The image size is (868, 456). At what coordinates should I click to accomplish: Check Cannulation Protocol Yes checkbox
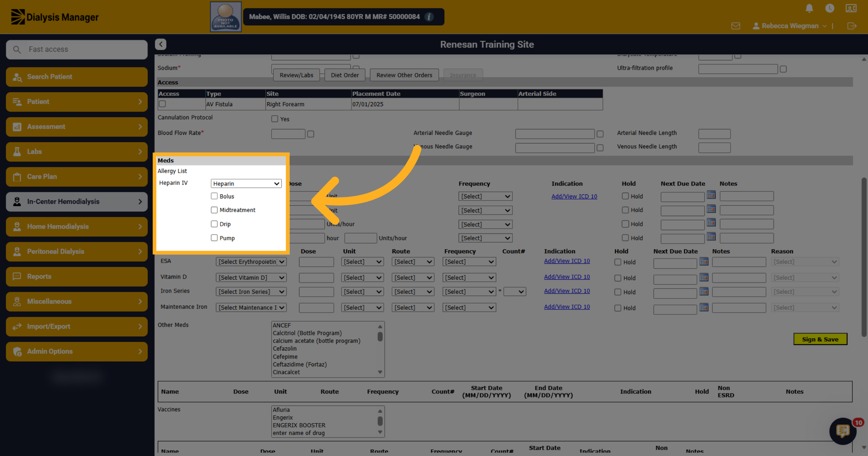tap(275, 119)
